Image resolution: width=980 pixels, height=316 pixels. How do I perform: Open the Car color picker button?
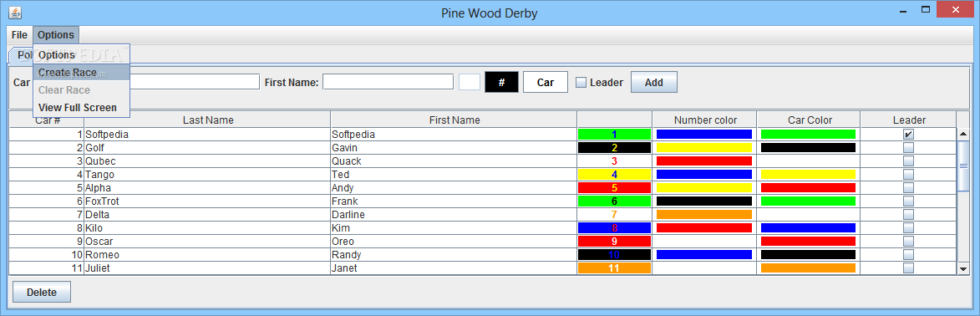546,83
